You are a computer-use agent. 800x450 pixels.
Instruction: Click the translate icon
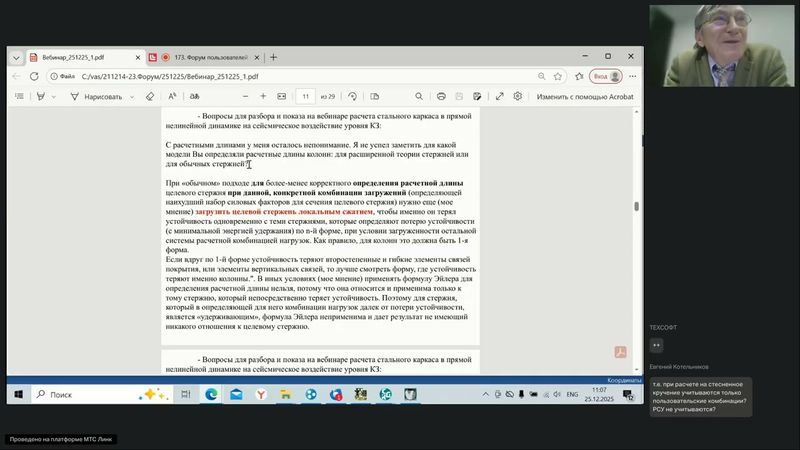(x=194, y=96)
